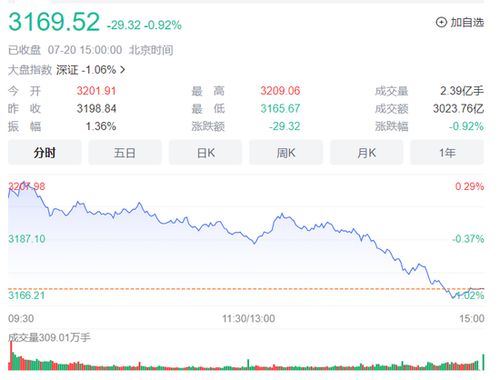Show the 1年 chart view
The height and width of the screenshot is (380, 500).
(447, 153)
